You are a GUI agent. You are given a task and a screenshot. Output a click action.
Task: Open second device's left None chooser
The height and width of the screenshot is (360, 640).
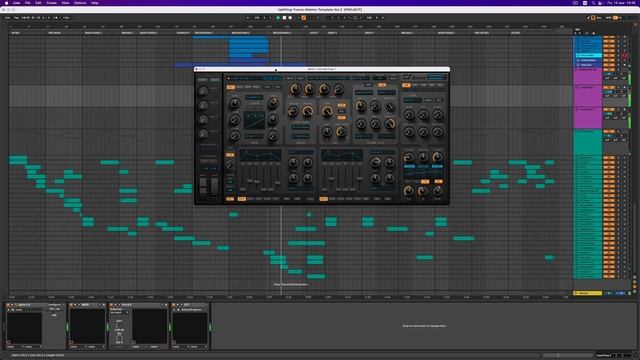79,347
